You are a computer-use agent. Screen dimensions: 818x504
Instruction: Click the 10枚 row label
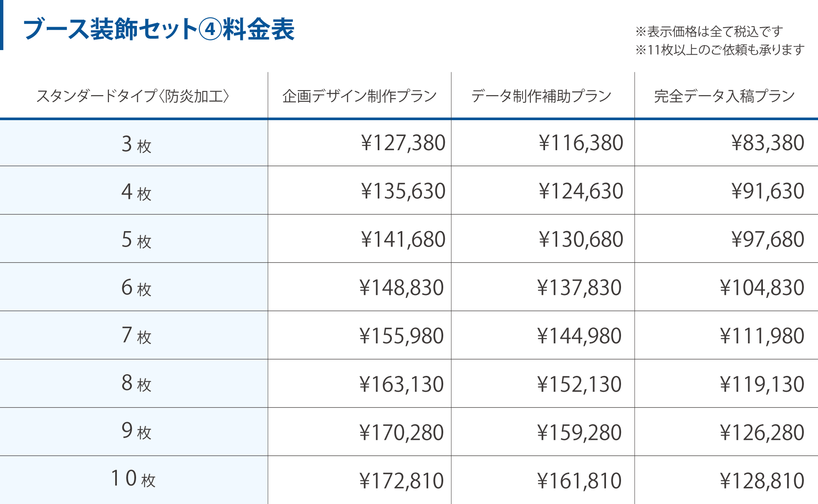[x=133, y=479]
